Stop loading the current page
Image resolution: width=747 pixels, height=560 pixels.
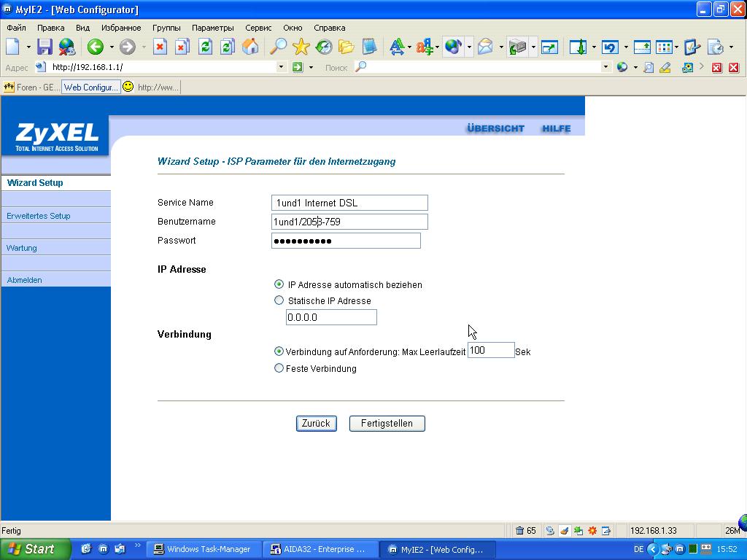[x=160, y=47]
